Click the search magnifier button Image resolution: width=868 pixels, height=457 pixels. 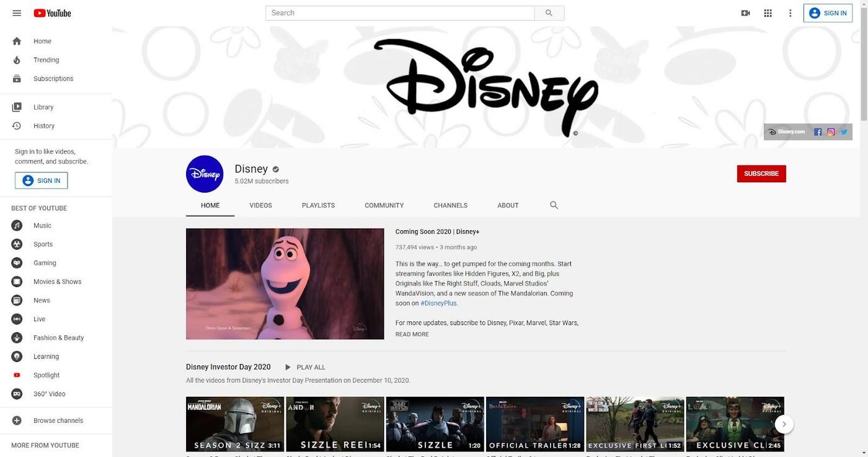[549, 13]
